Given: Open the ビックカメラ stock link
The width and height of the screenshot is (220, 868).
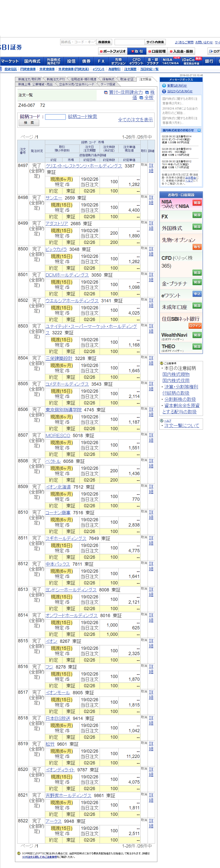Looking at the screenshot, I should click(x=56, y=249).
